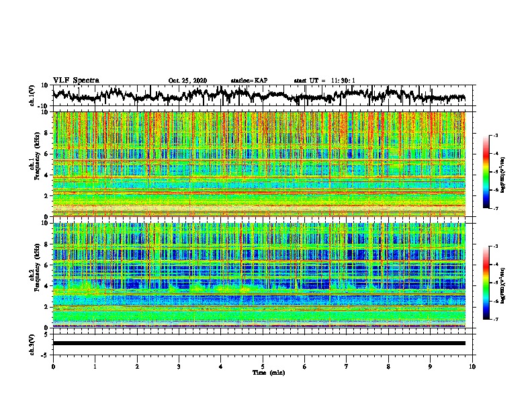Click the ch.2 color scale log(PSD) unit label
The image size is (532, 411).
click(x=503, y=285)
